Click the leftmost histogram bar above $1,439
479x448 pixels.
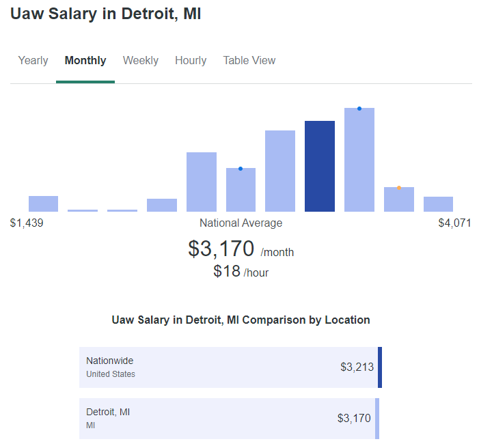click(43, 204)
